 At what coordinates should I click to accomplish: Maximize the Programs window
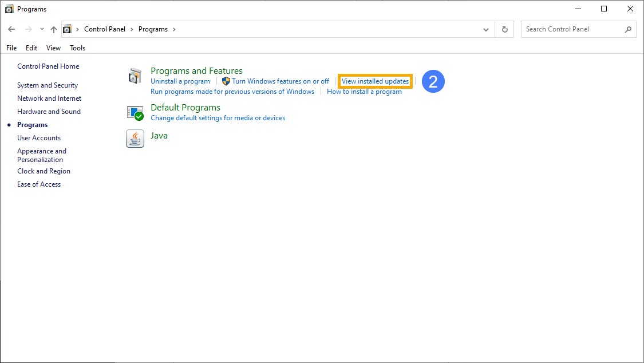tap(604, 9)
